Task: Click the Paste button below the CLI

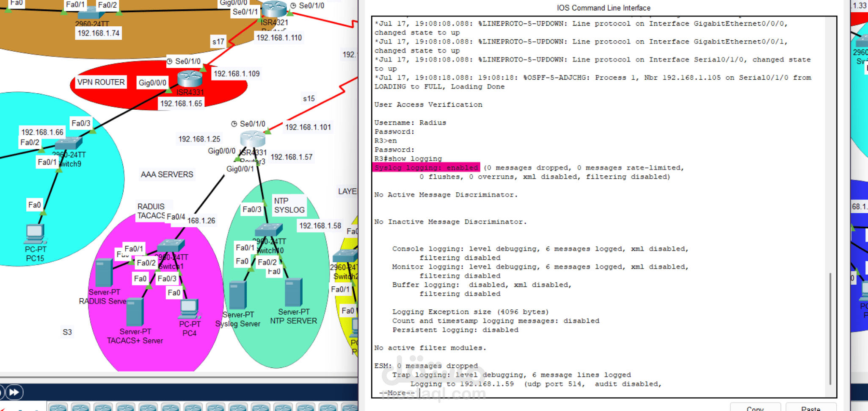Action: pos(810,408)
